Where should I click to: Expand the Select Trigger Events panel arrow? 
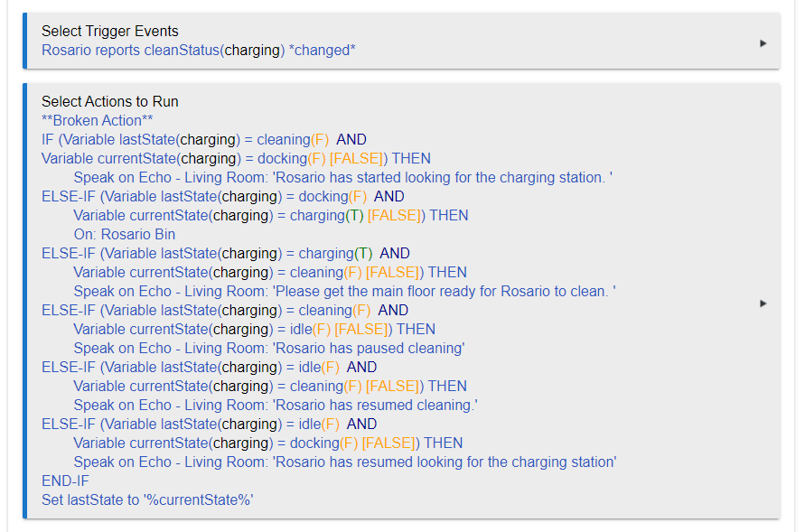(763, 42)
